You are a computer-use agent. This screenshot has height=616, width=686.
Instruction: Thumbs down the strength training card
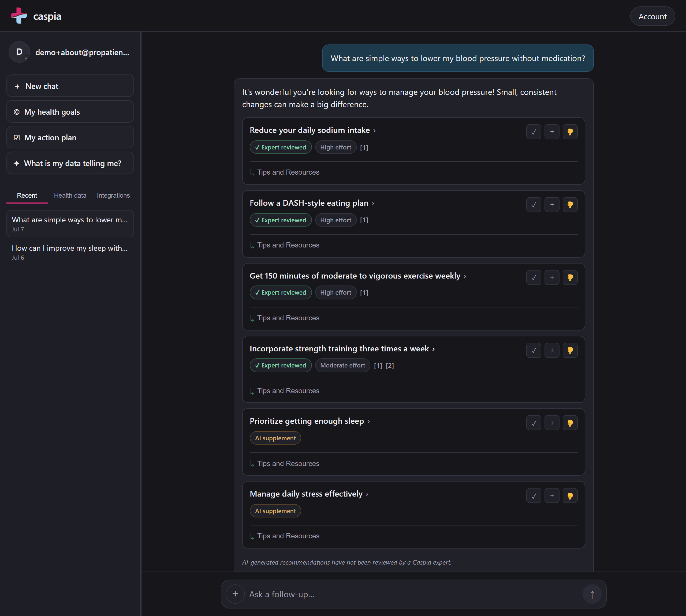[570, 350]
